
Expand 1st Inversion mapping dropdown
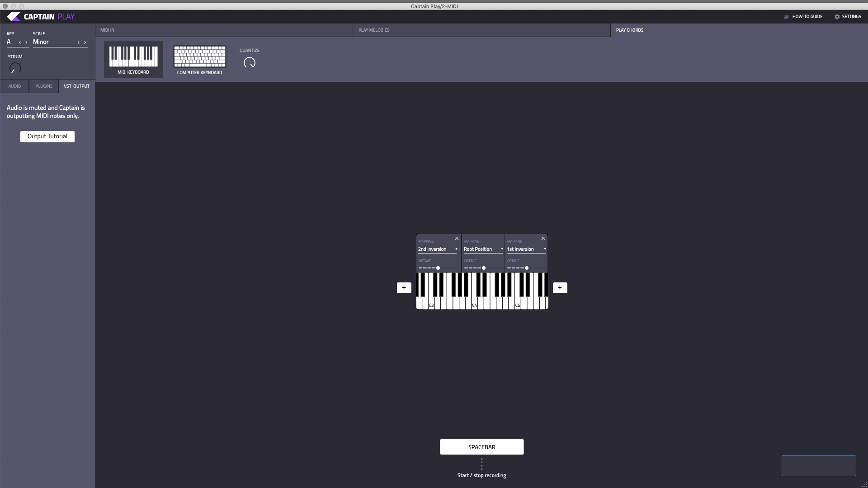(526, 249)
